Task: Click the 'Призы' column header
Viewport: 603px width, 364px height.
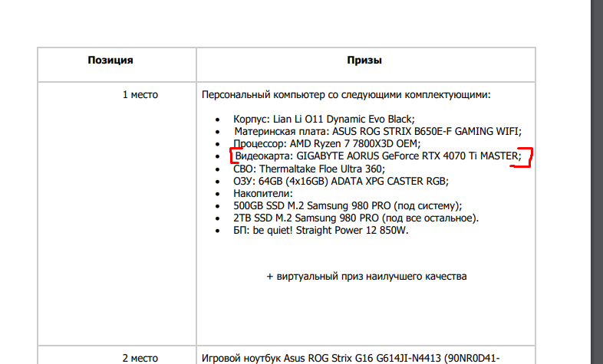Action: (x=364, y=61)
